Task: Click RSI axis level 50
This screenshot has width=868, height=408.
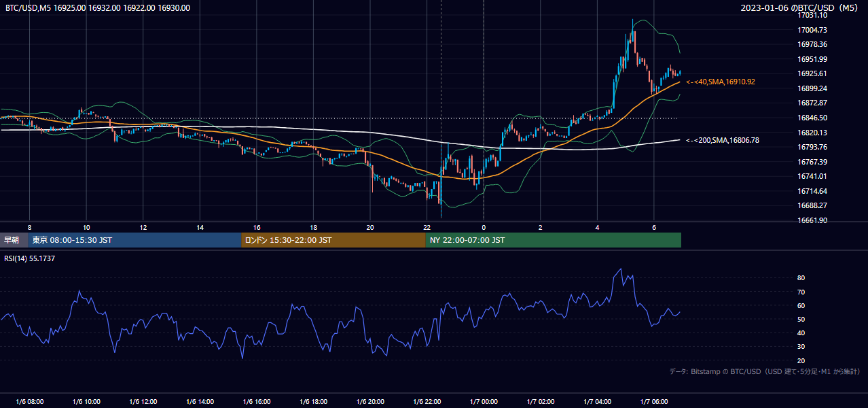Action: (801, 319)
